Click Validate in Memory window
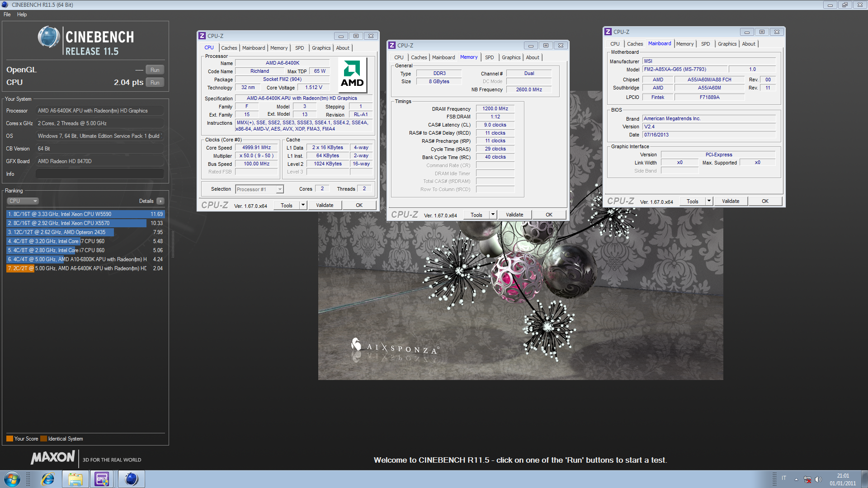Image resolution: width=868 pixels, height=488 pixels. [x=514, y=215]
